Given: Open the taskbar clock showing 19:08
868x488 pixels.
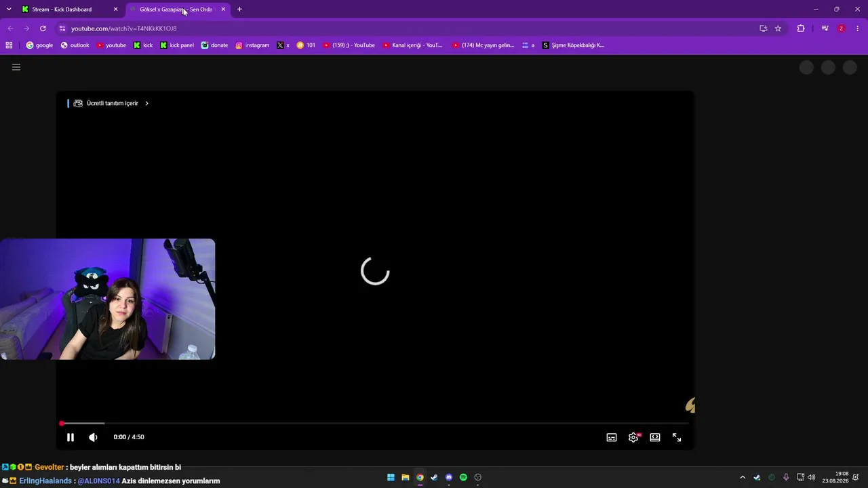Looking at the screenshot, I should pos(835,477).
